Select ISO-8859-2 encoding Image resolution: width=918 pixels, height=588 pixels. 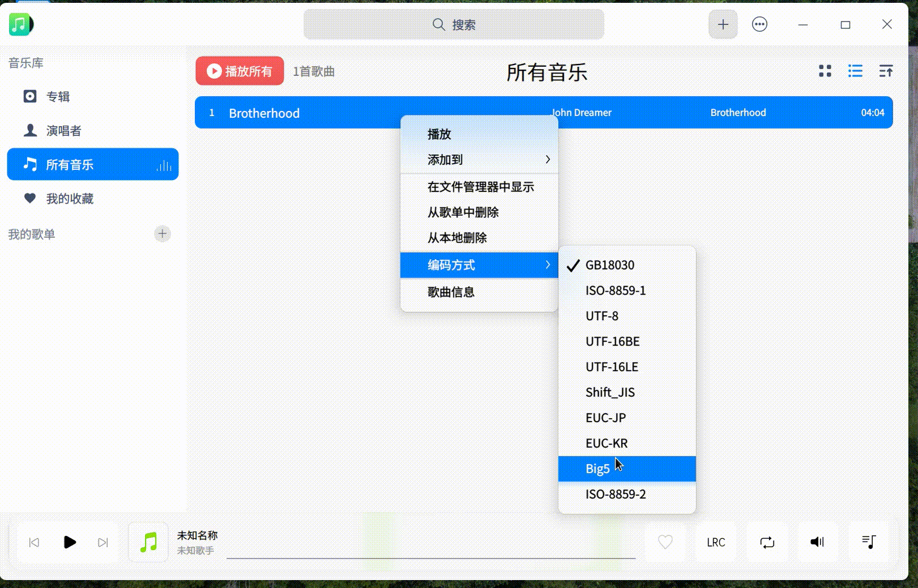click(x=627, y=495)
